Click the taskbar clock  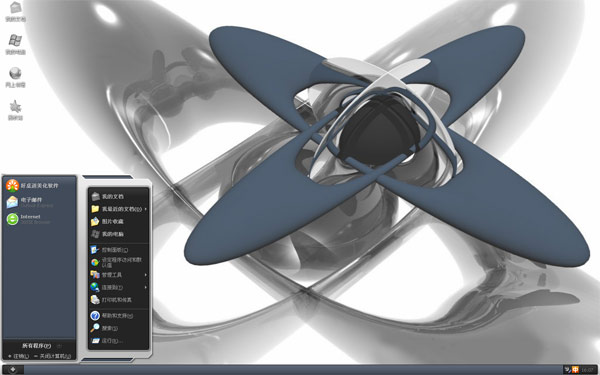click(587, 370)
